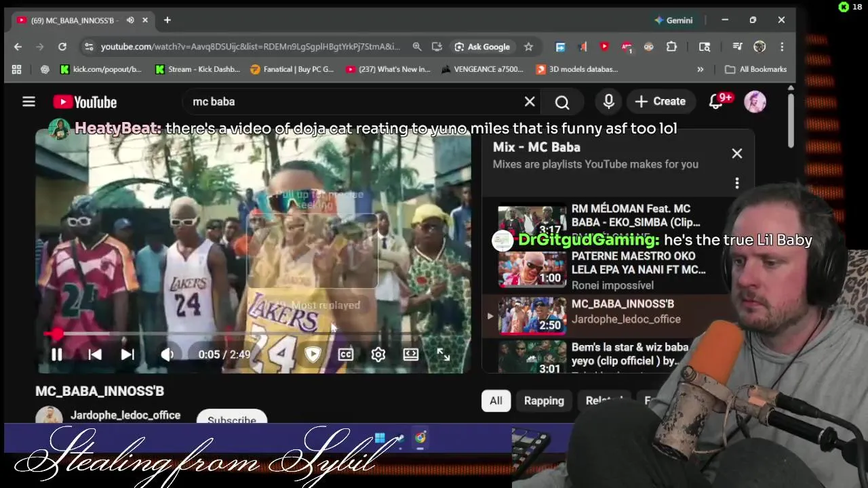Close the Mix - MC Baba playlist panel
This screenshot has width=868, height=488.
click(737, 154)
